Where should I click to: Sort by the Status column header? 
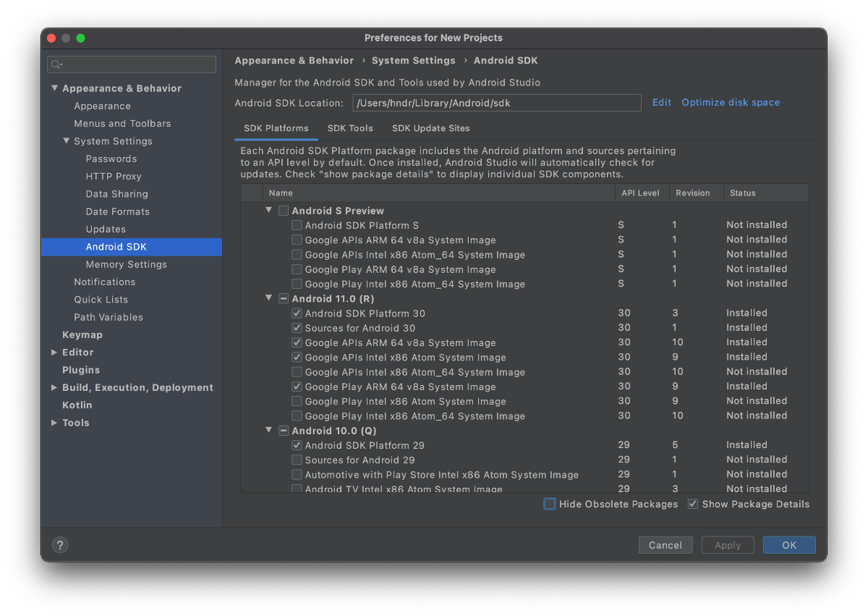(765, 193)
